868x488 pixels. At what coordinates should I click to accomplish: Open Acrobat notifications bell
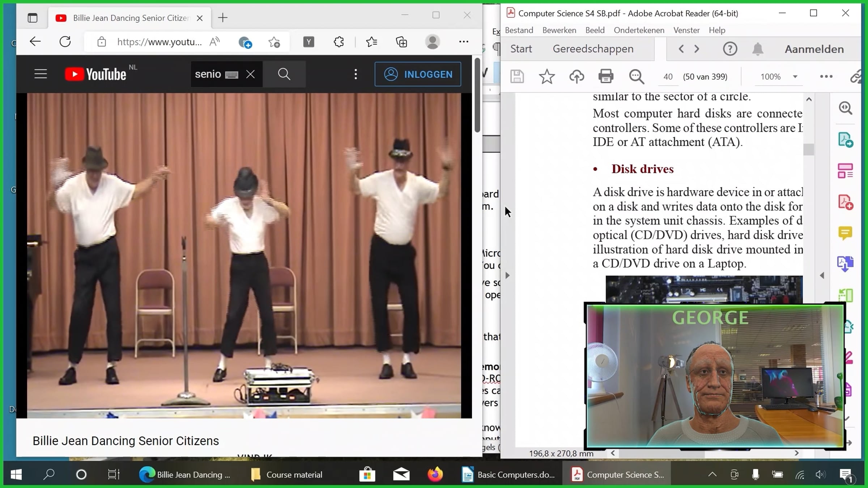(x=758, y=49)
